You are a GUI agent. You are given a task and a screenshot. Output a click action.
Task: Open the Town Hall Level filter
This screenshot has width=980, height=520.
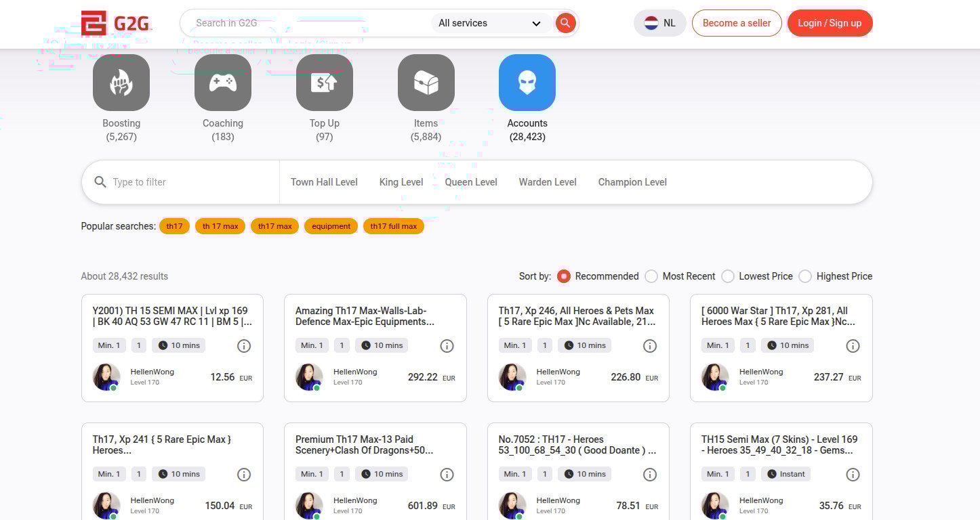coord(324,182)
